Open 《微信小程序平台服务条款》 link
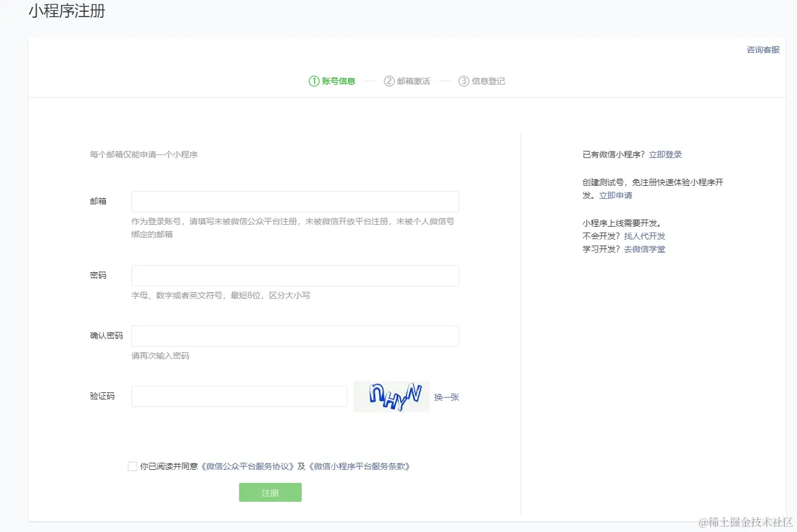 (x=359, y=466)
